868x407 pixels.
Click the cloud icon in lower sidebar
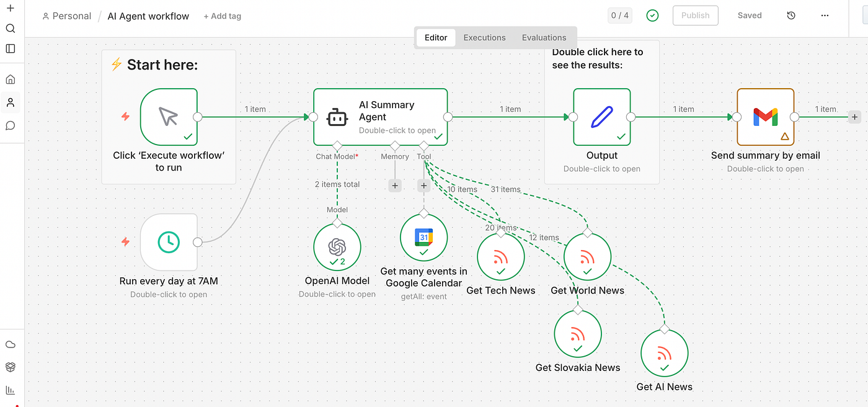point(10,345)
